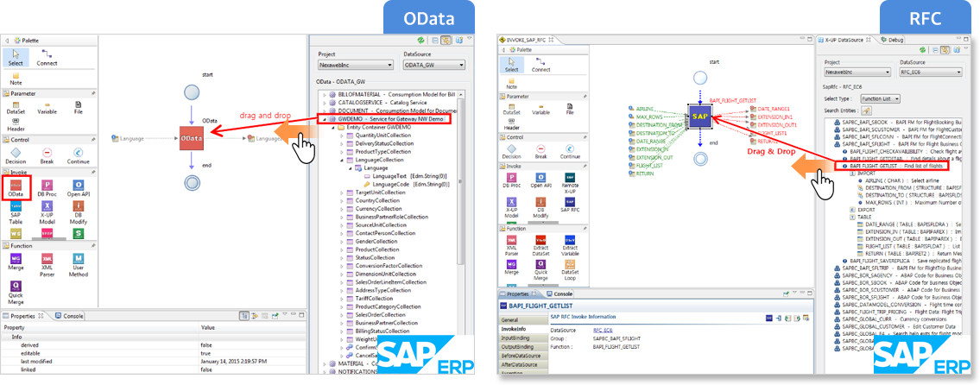Screen dimensions: 980x385
Task: Open the Select Type Function List dropdown
Action: (x=879, y=98)
